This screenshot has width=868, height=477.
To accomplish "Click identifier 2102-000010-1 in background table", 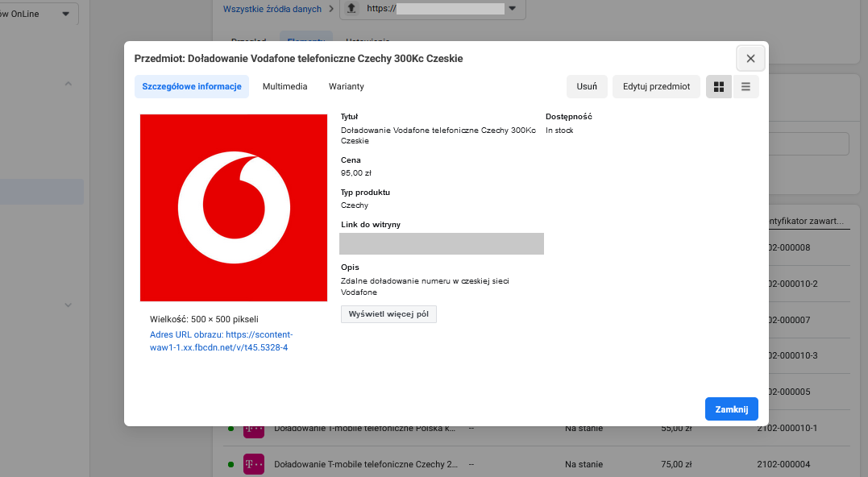I will tap(787, 429).
